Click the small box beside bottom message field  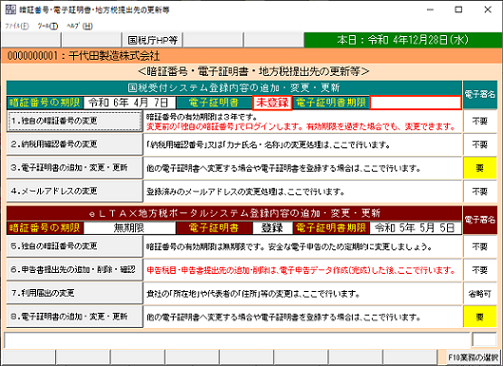[x=484, y=340]
